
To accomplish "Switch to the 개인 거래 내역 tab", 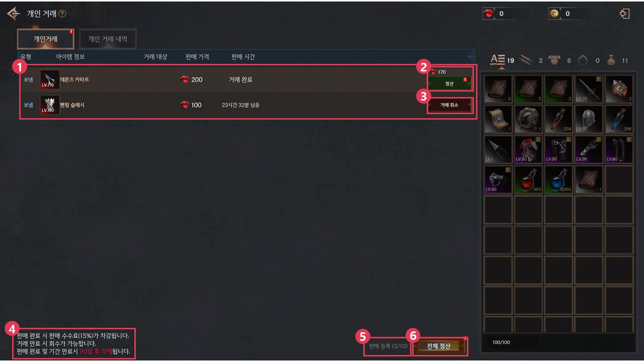I will tap(108, 39).
